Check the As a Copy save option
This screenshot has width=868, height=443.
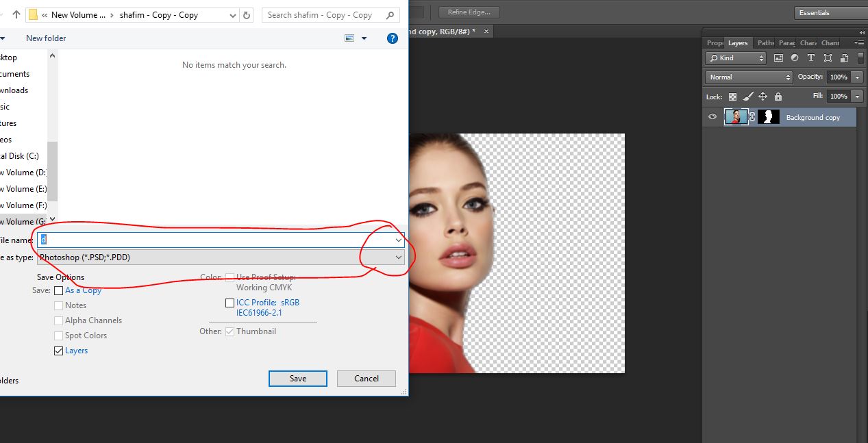pyautogui.click(x=59, y=290)
